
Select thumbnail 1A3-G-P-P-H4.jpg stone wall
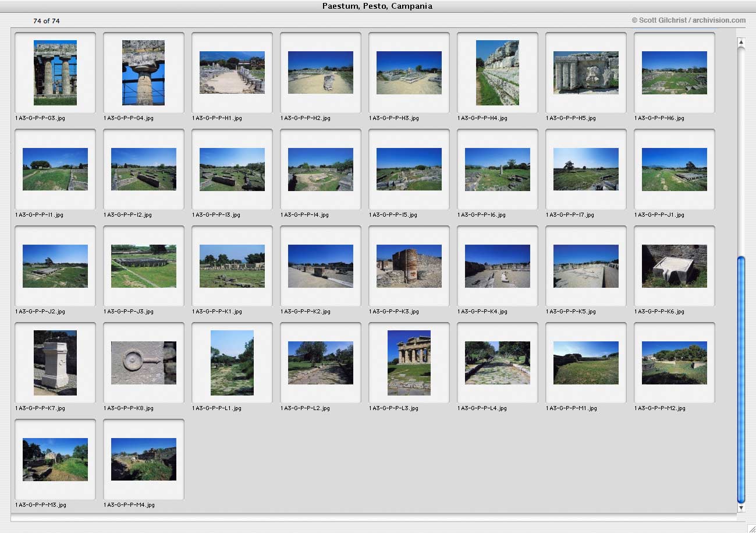(x=498, y=73)
